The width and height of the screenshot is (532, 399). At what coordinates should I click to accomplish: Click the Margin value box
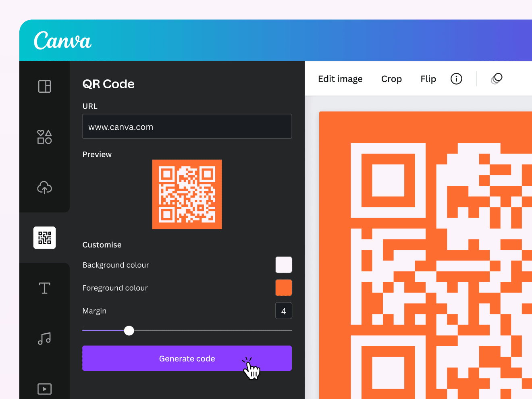[283, 311]
